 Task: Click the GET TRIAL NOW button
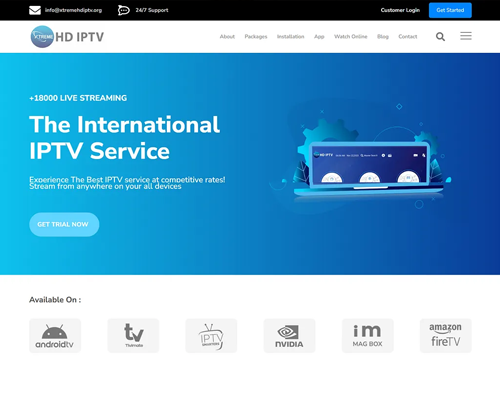64,225
